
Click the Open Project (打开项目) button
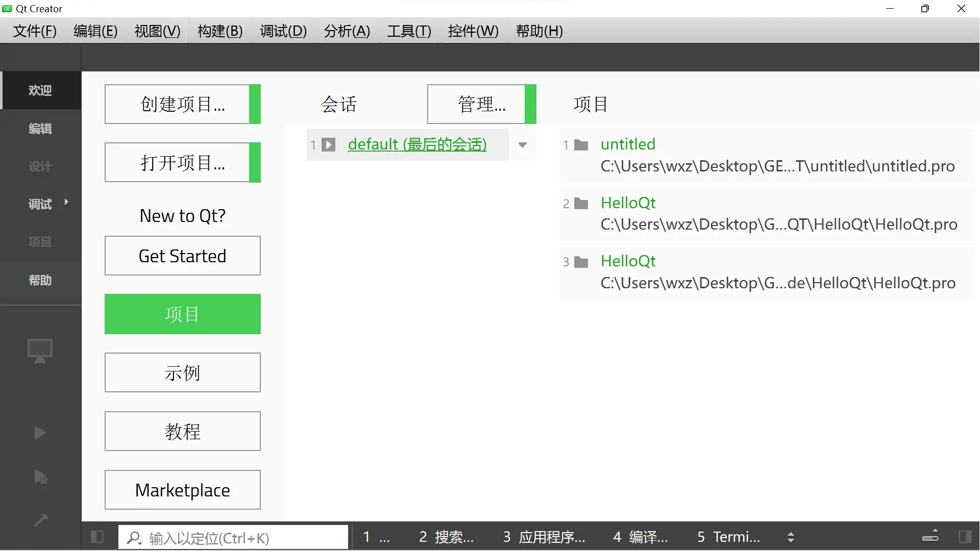tap(183, 162)
